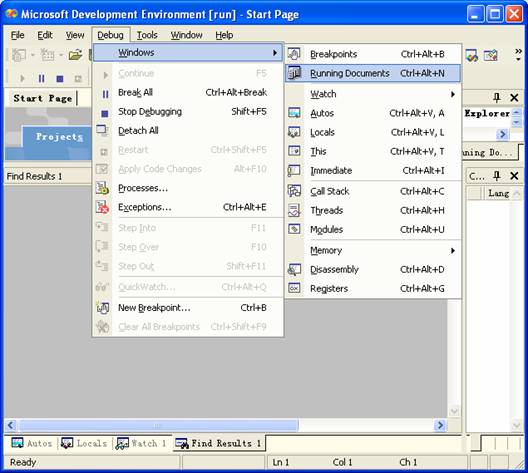The width and height of the screenshot is (528, 473).
Task: Choose Processes... menu entry
Action: click(143, 188)
